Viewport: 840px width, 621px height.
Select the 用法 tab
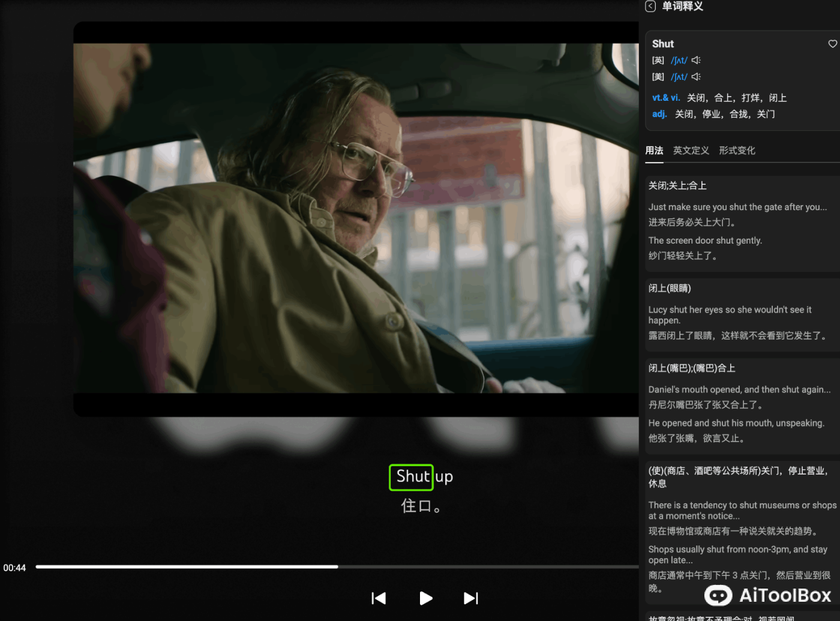point(654,151)
